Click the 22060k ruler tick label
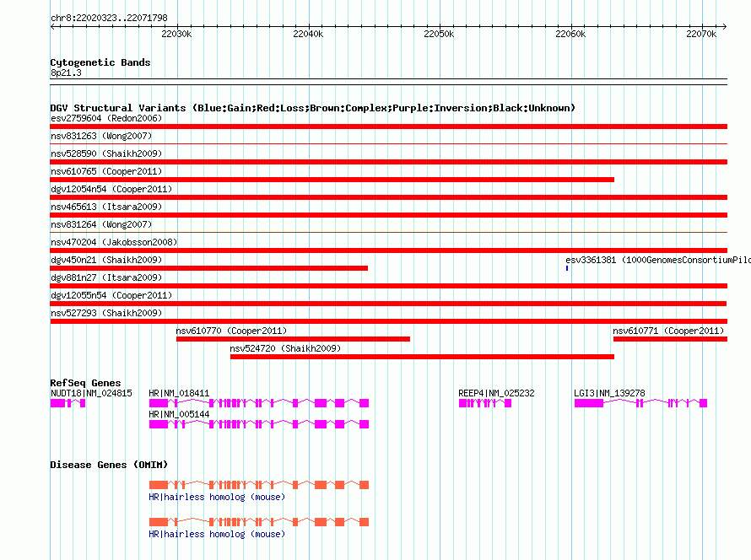 tap(570, 34)
